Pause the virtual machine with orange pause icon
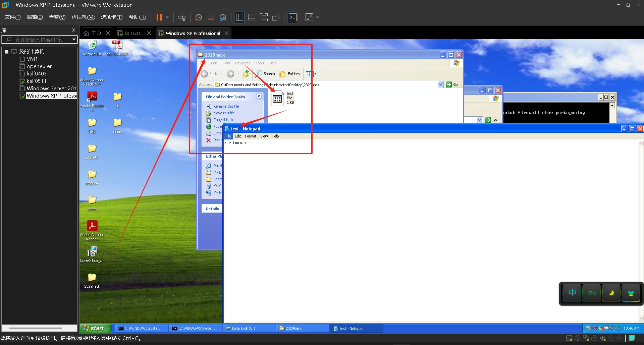The width and height of the screenshot is (644, 345). [x=159, y=17]
